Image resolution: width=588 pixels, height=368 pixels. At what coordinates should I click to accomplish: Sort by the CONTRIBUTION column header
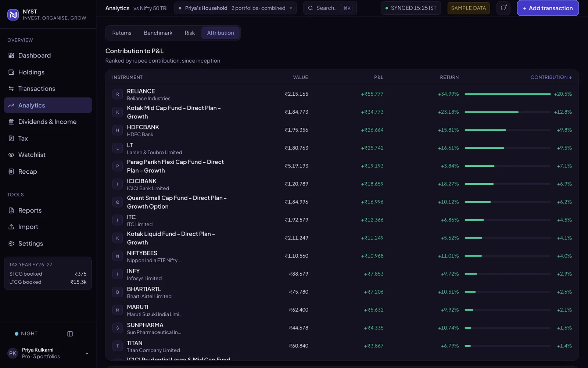551,77
